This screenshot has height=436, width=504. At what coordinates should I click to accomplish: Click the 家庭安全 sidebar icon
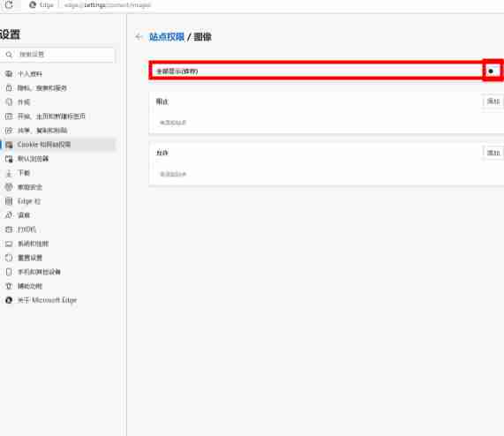(x=9, y=187)
